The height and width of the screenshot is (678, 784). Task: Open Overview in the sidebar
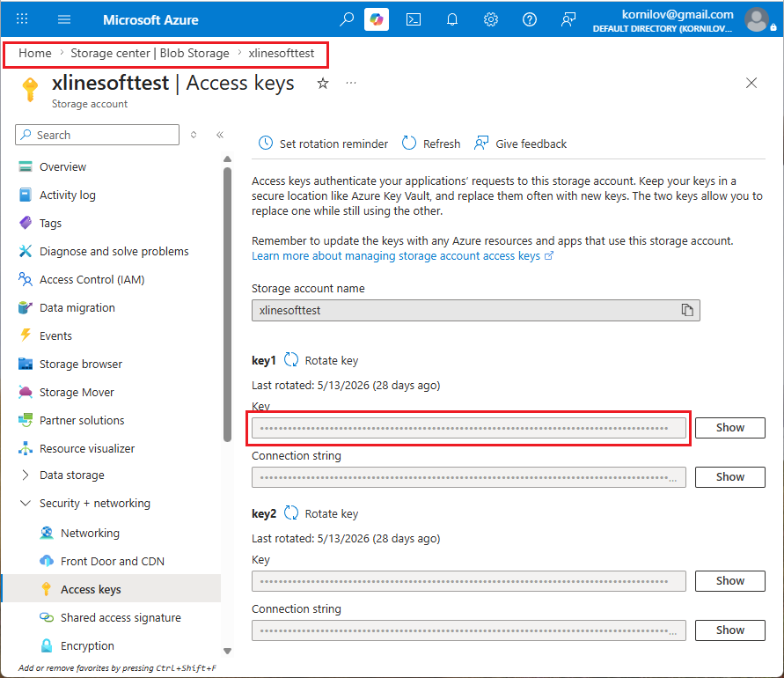(x=63, y=166)
